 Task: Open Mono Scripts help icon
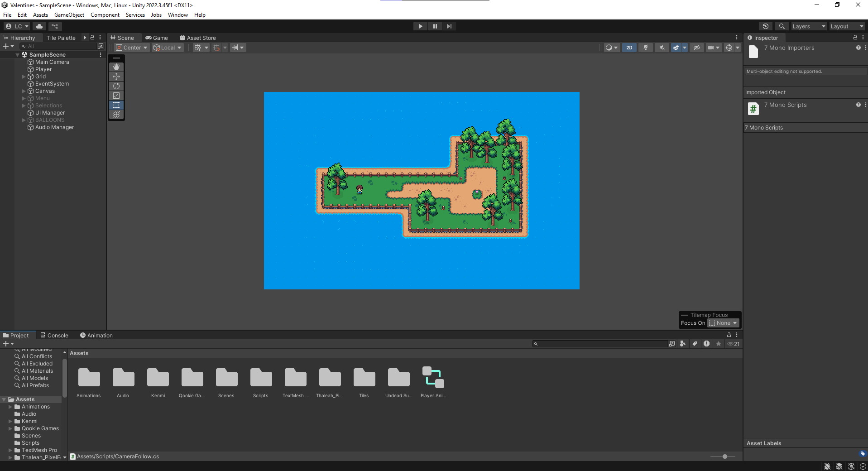tap(858, 105)
